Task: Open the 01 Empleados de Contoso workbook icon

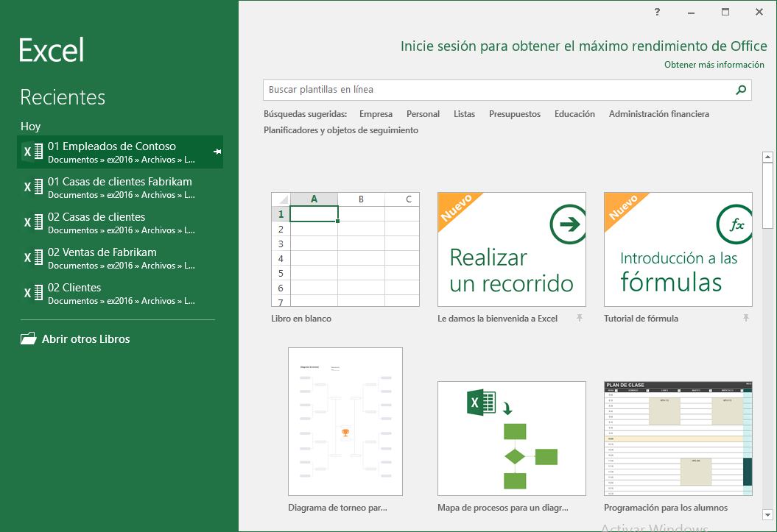Action: [x=32, y=151]
